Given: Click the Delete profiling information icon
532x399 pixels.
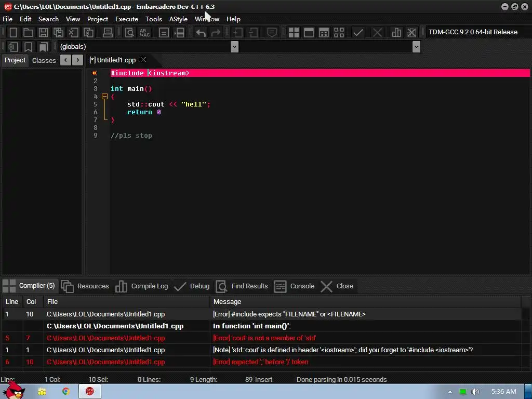Looking at the screenshot, I should click(x=411, y=33).
